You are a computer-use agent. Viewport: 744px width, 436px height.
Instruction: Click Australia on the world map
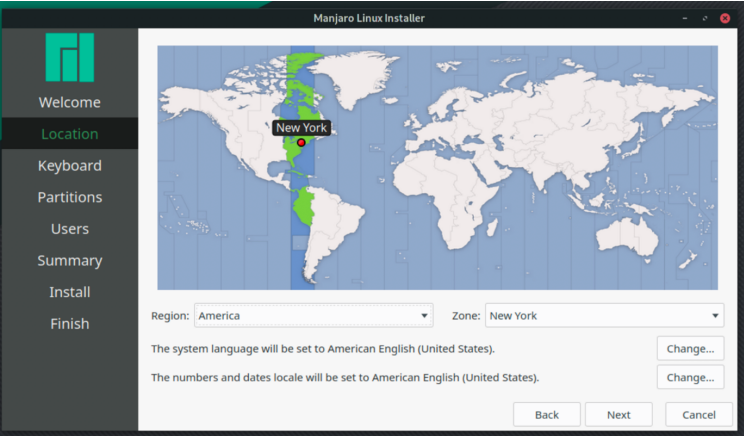[627, 236]
